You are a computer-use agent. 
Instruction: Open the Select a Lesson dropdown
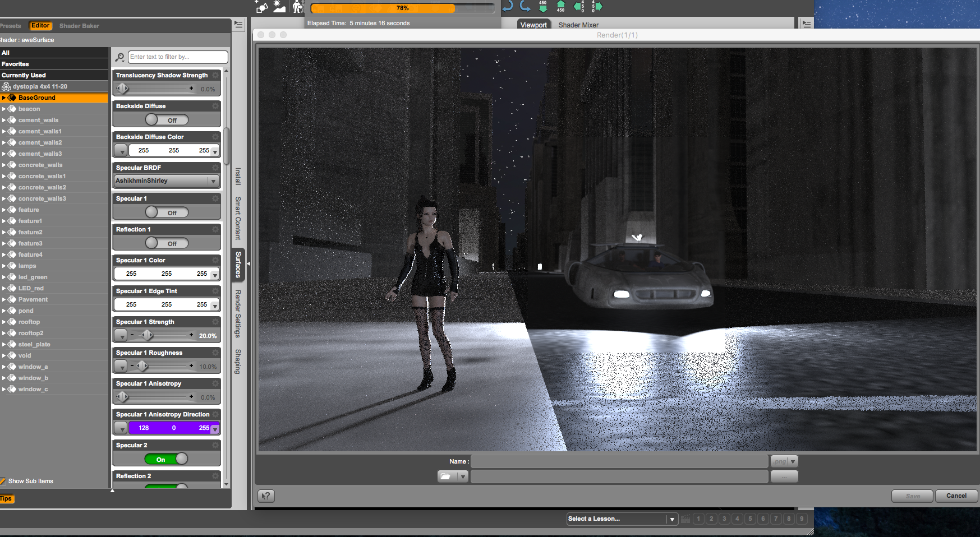coord(622,519)
